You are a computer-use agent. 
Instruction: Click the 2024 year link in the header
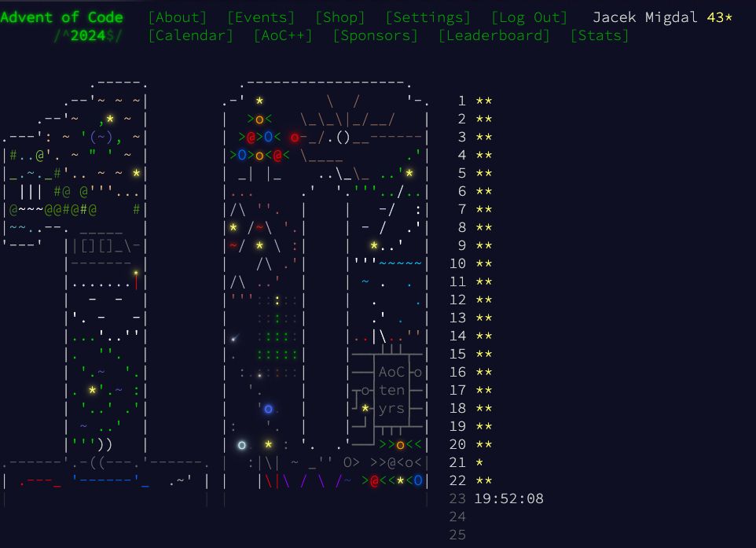88,35
